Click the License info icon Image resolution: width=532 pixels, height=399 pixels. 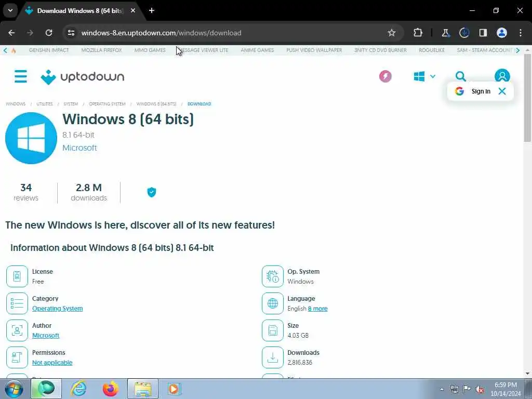17,276
